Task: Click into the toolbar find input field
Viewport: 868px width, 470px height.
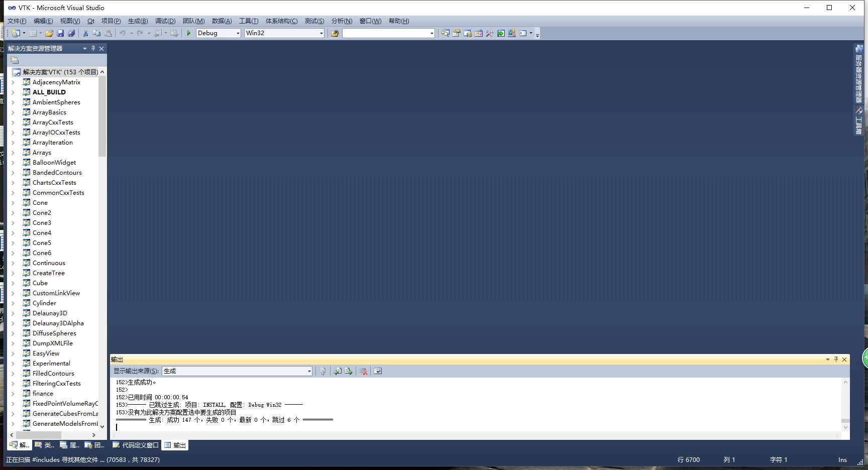Action: pos(385,33)
